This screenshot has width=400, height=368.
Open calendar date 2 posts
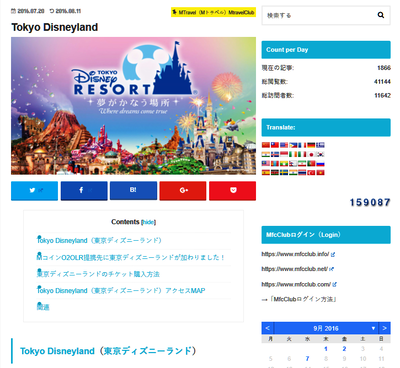point(344,349)
